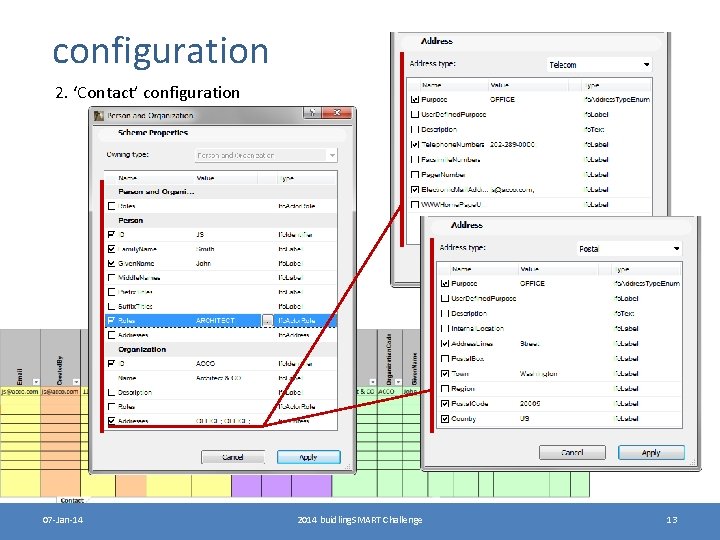Image resolution: width=720 pixels, height=540 pixels.
Task: Open Address type dropdown showing Postal
Action: 629,248
